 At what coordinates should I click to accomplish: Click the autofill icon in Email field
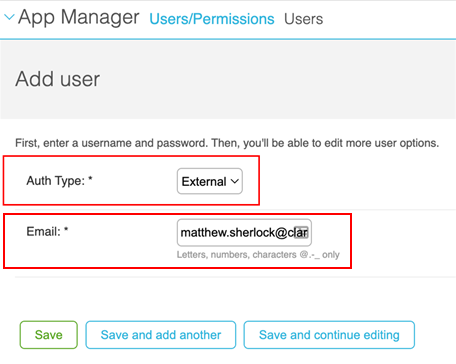302,232
